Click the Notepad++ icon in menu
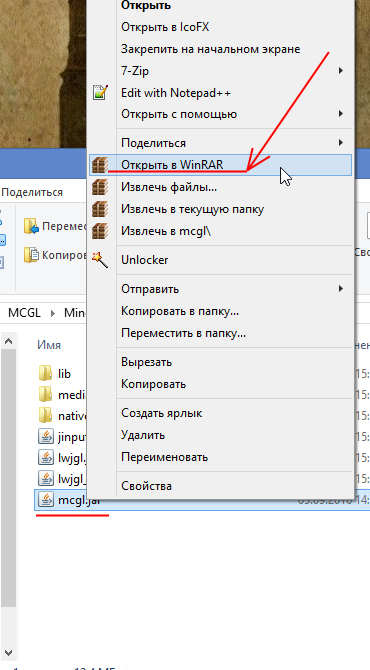The height and width of the screenshot is (670, 370). click(x=101, y=92)
